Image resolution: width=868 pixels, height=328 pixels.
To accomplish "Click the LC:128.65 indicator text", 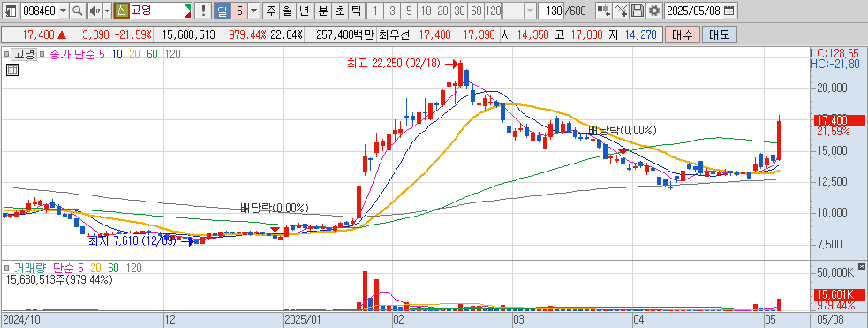I will point(834,53).
